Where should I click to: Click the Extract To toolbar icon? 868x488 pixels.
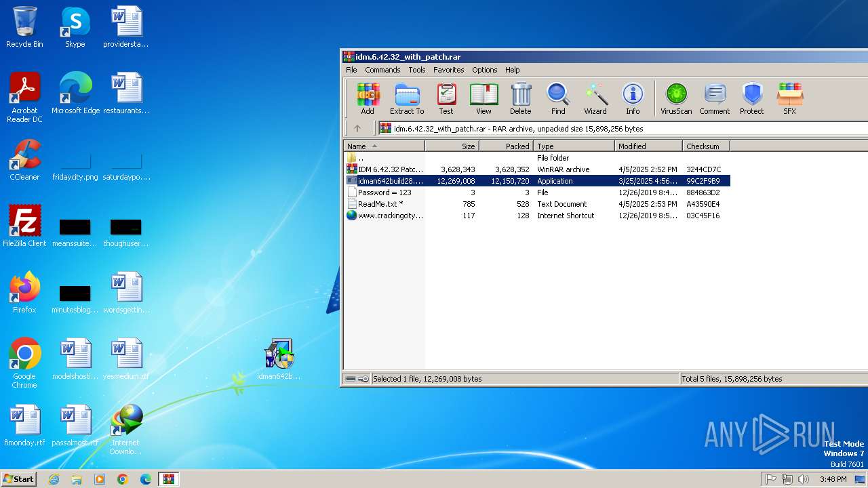[407, 99]
